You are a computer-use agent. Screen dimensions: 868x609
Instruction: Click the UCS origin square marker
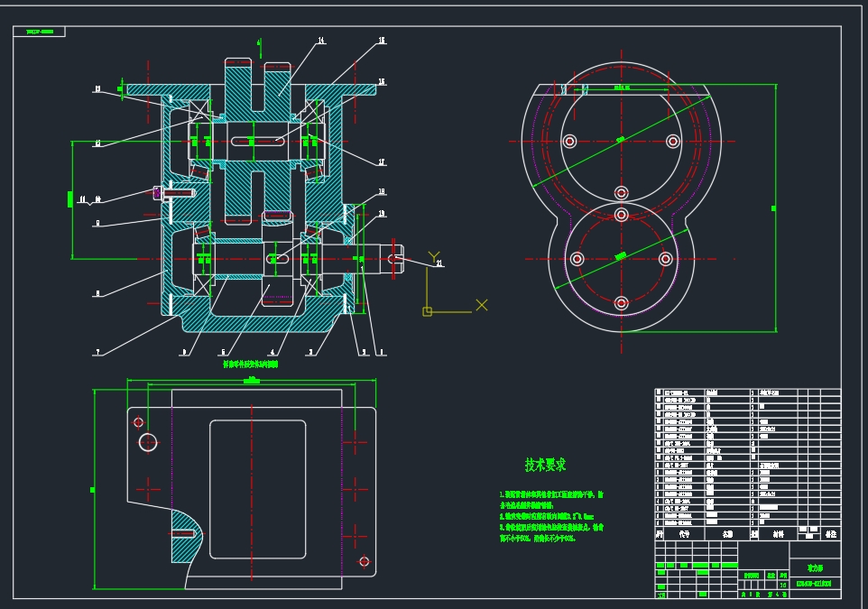coord(427,311)
